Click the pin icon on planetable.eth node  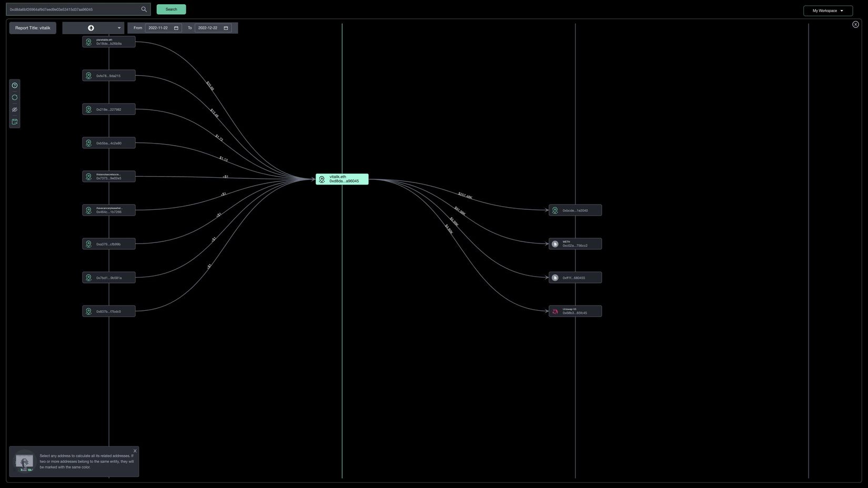88,42
